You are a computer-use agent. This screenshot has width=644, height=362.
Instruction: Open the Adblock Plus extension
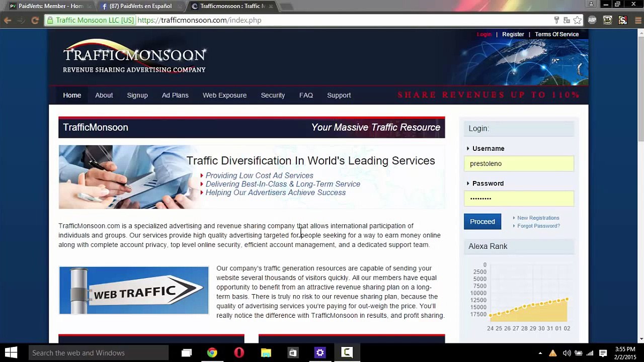592,20
